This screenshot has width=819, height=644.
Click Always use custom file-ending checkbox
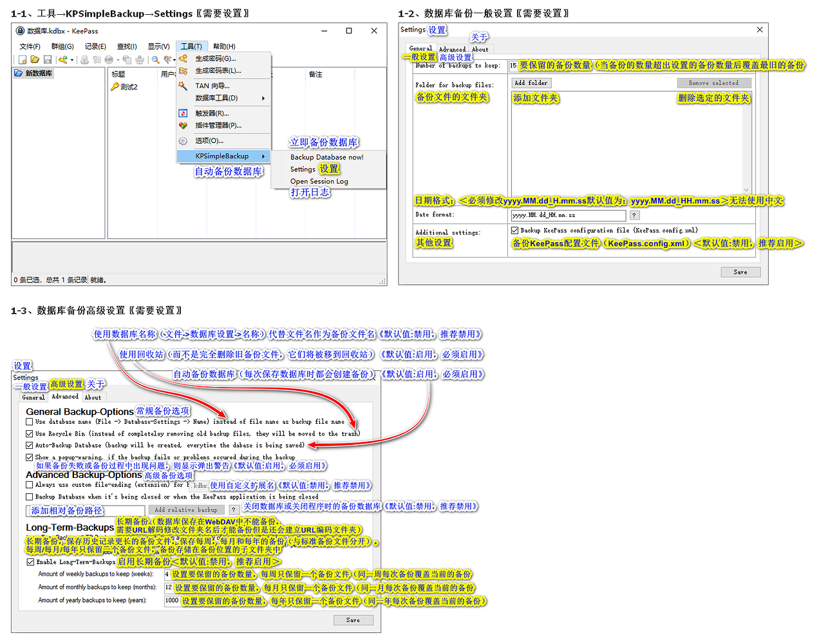pos(29,485)
